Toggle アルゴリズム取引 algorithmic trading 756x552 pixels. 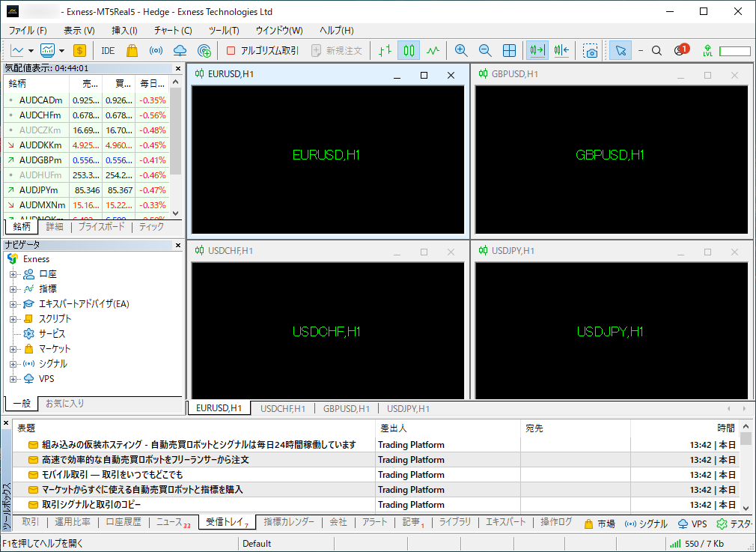pyautogui.click(x=263, y=51)
